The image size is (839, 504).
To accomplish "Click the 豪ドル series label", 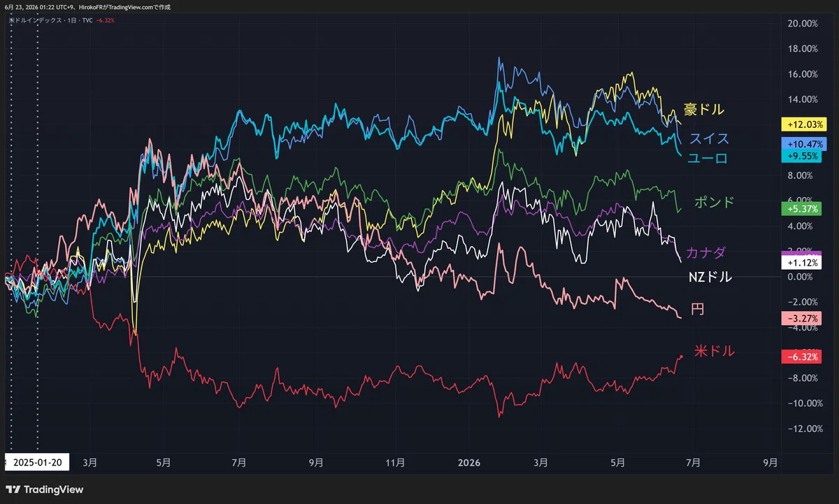I will point(704,109).
